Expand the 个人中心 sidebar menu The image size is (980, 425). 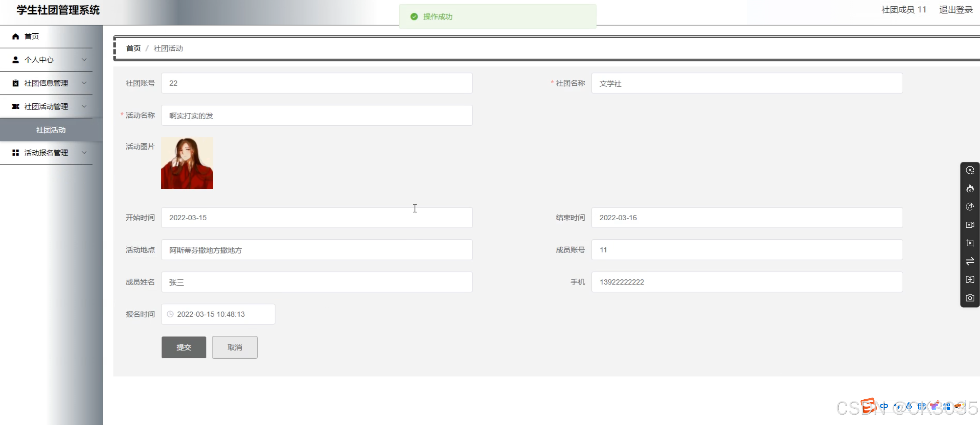pos(47,60)
